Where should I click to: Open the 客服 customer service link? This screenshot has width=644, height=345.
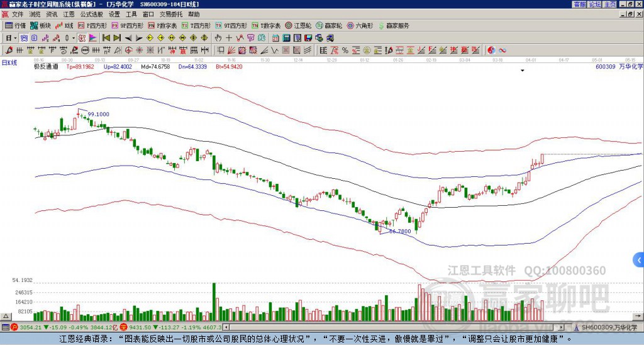[x=579, y=4]
